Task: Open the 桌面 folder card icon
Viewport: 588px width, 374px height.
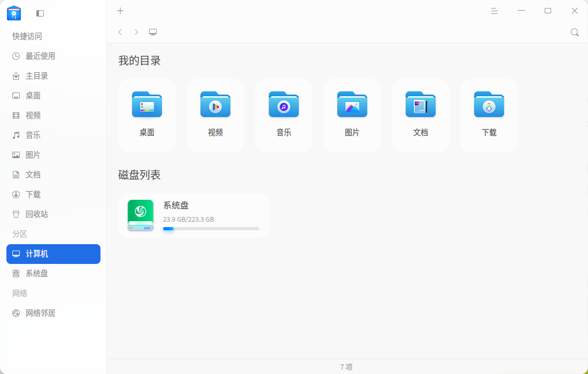Action: 147,105
